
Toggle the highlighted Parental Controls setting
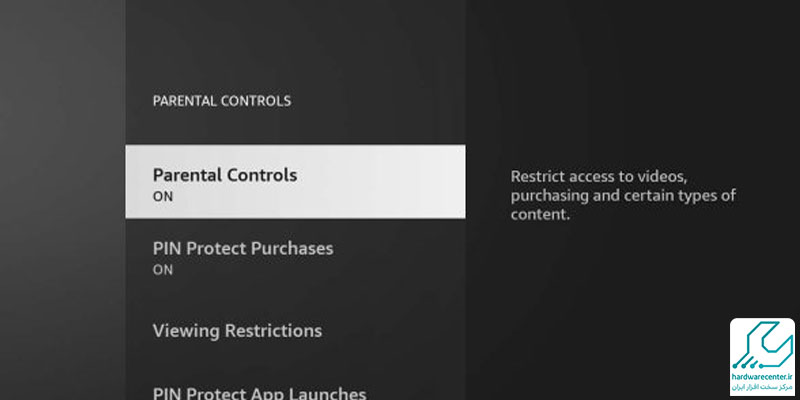click(295, 182)
